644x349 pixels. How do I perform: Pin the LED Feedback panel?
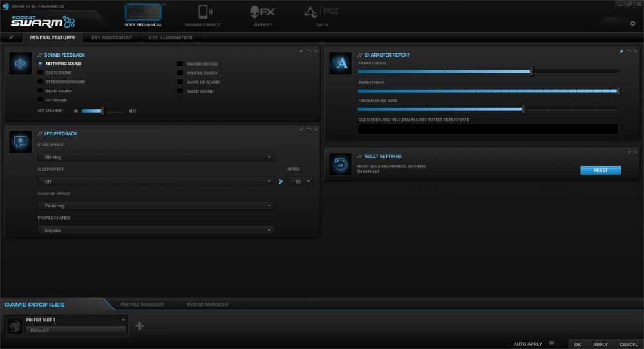[301, 129]
